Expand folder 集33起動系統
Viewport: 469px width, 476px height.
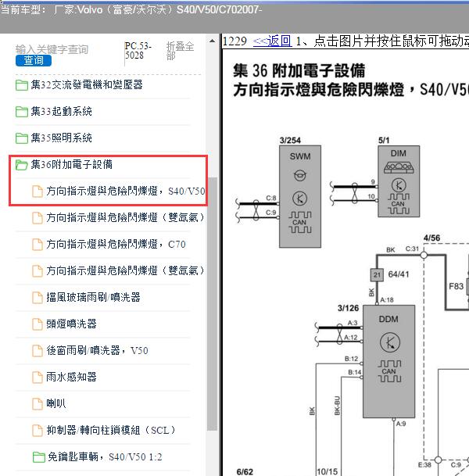61,112
